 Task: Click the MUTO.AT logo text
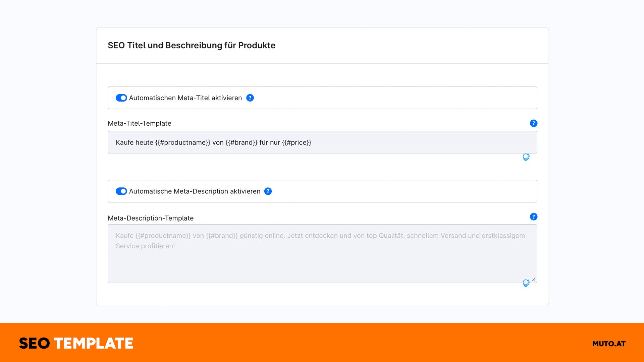(x=609, y=344)
